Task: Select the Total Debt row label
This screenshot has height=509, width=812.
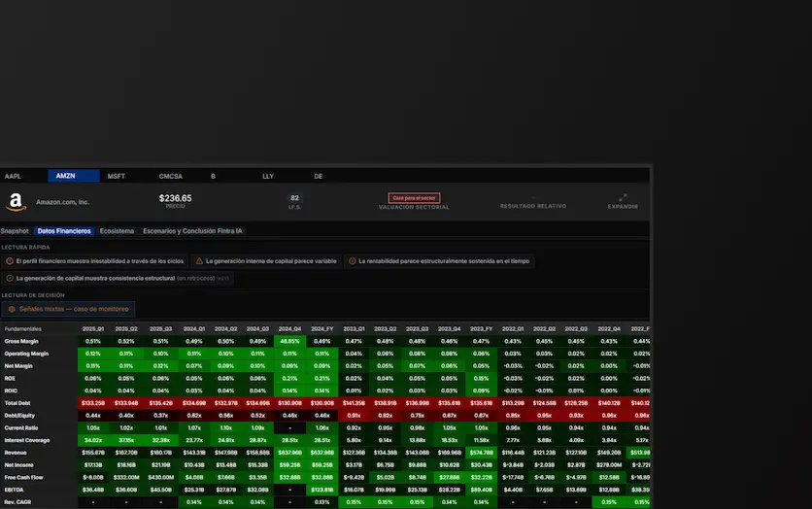Action: pos(17,403)
